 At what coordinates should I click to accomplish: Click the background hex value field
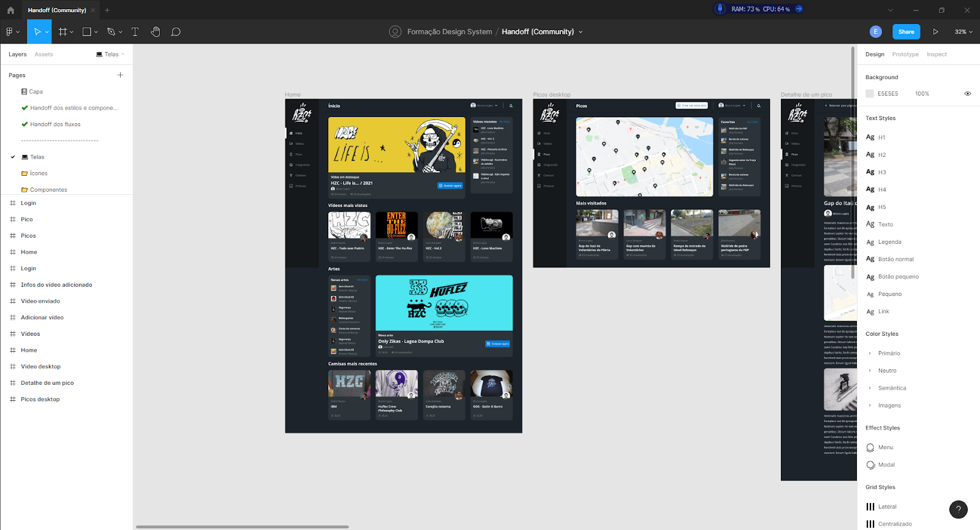888,94
